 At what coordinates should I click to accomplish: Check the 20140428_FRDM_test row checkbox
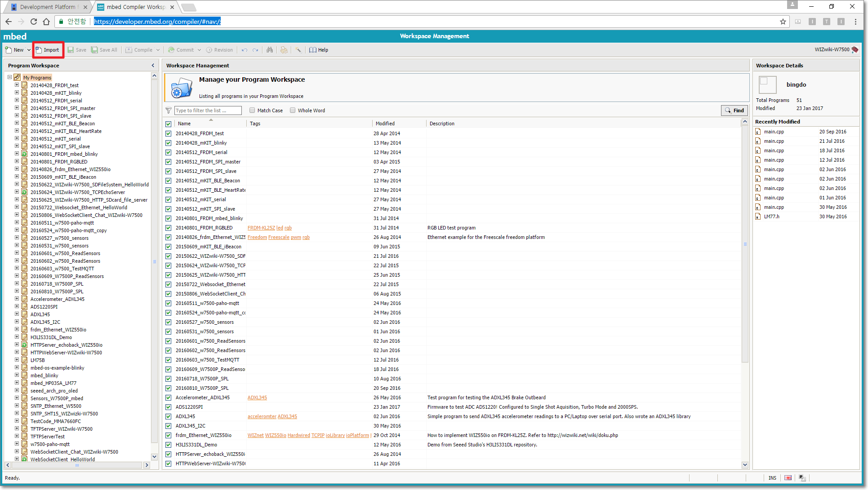pyautogui.click(x=169, y=133)
